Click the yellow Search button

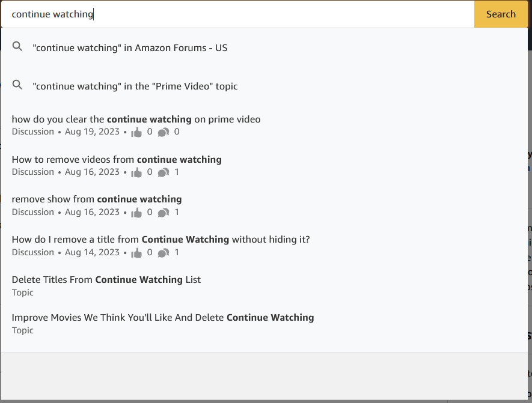pyautogui.click(x=501, y=14)
